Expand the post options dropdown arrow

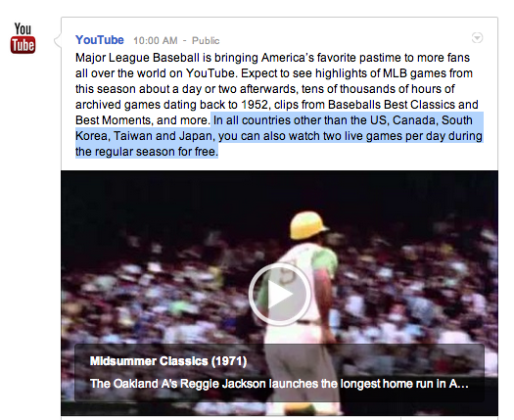[477, 38]
